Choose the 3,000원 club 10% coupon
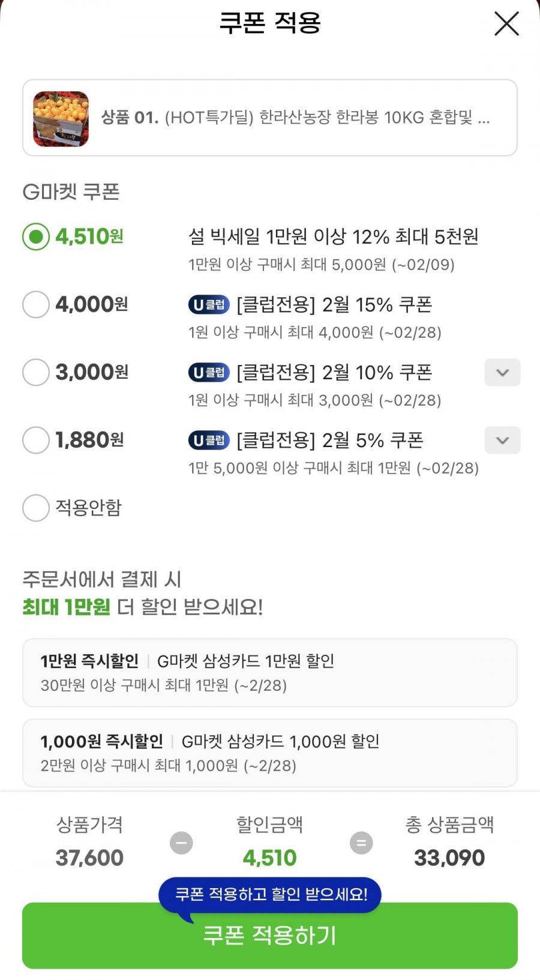Viewport: 540px width, 980px height. (x=36, y=373)
